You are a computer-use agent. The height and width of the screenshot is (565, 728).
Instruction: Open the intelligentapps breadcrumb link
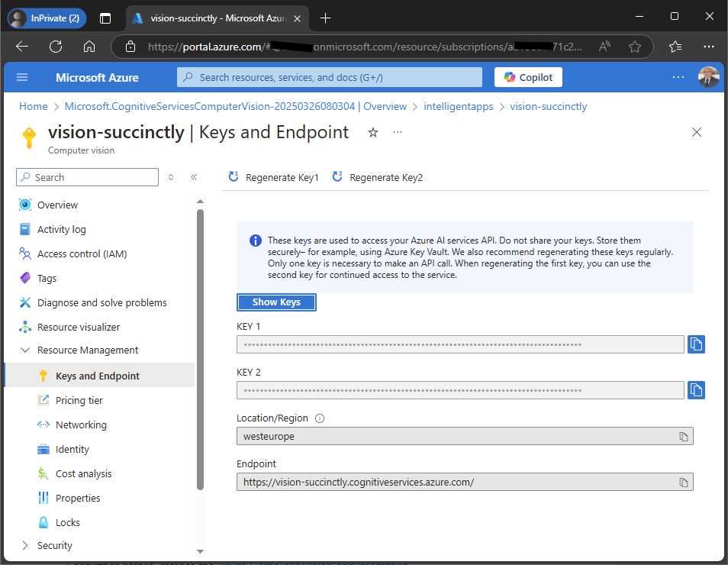(x=459, y=106)
